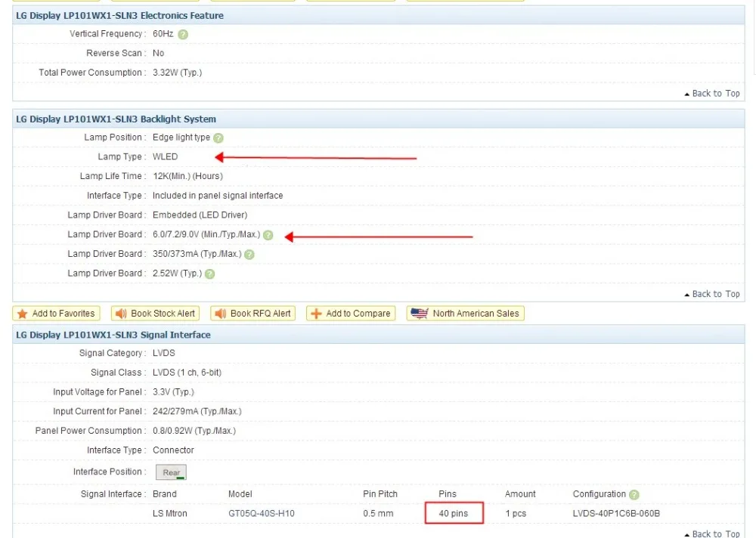This screenshot has width=756, height=538.
Task: Click help icon next to Vertical Frequency 60Hz
Action: [x=183, y=34]
